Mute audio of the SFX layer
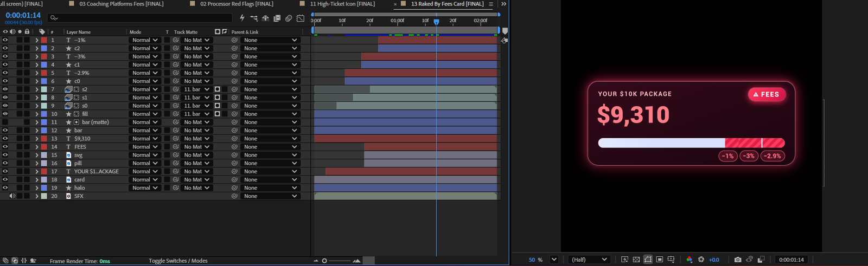The image size is (868, 266). pos(12,196)
